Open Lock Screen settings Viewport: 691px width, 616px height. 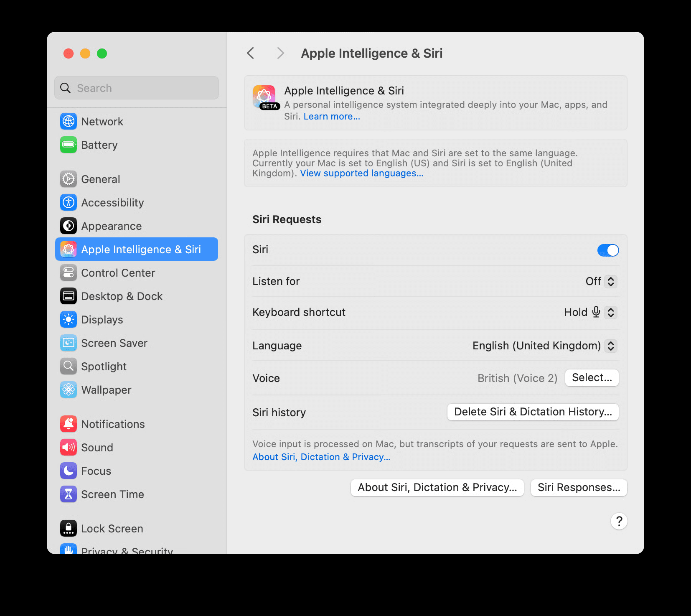point(112,528)
